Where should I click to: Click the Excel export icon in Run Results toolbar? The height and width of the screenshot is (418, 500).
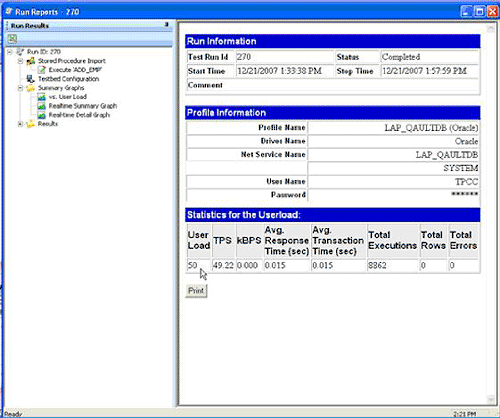coord(12,39)
